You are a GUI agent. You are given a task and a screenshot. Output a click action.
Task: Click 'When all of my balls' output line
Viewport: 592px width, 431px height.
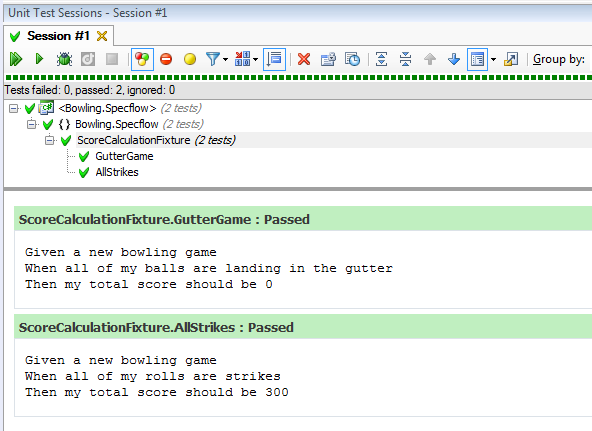click(x=209, y=268)
